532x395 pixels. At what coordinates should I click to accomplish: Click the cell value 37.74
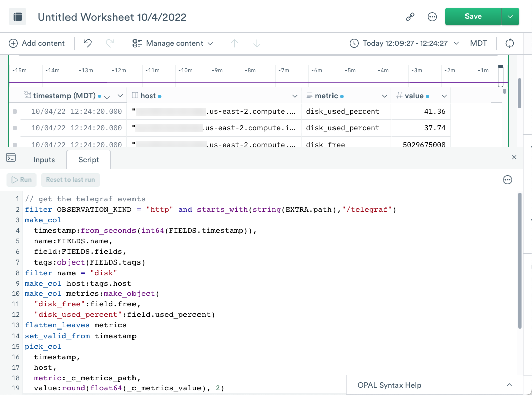435,128
